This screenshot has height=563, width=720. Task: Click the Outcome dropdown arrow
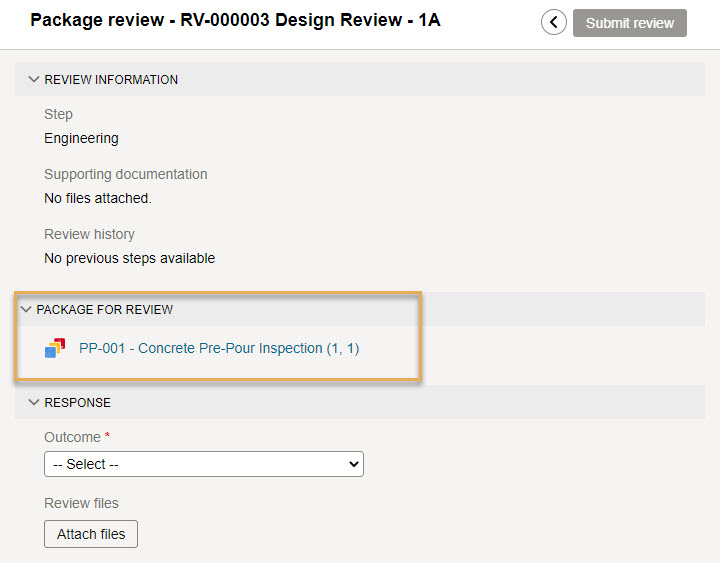pyautogui.click(x=354, y=464)
